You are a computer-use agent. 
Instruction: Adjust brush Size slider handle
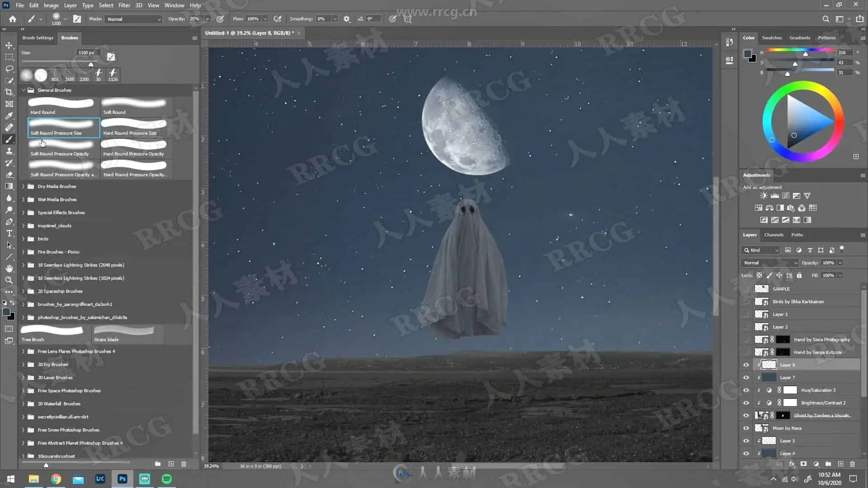click(x=91, y=64)
